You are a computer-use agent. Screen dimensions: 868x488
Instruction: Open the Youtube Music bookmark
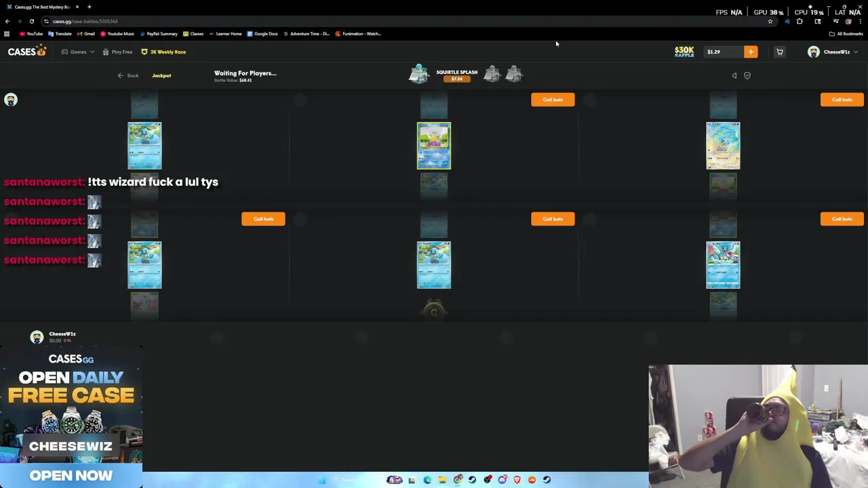click(117, 34)
